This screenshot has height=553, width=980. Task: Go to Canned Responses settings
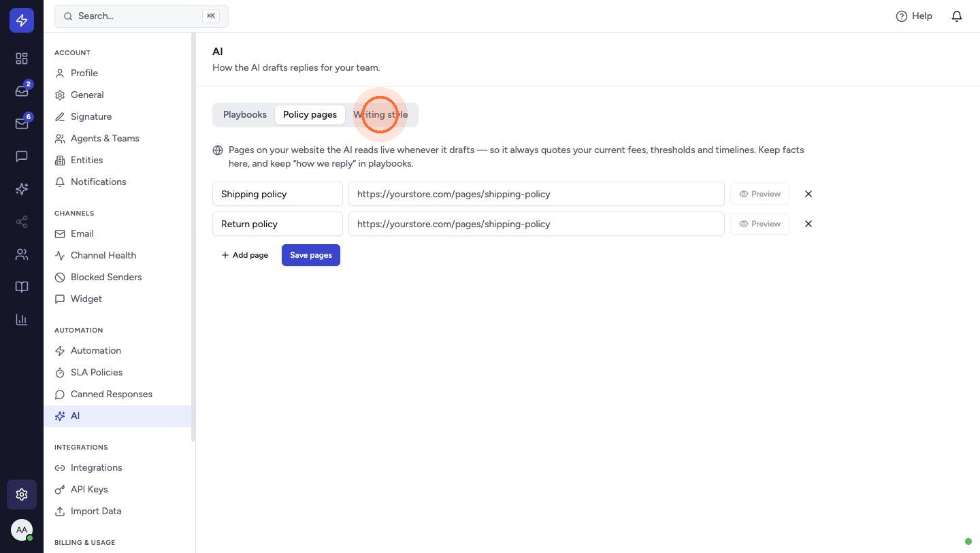coord(118,394)
